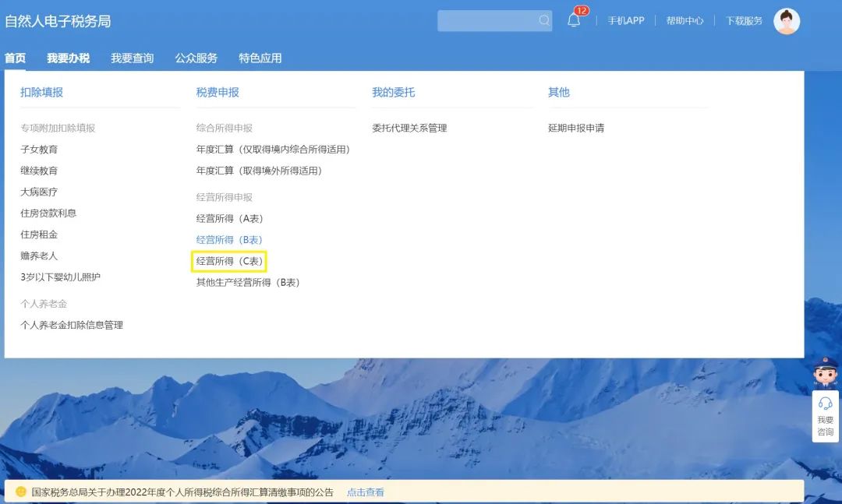Screen dimensions: 842x504
Task: Select 3岁以下婴幼儿照护 entry
Action: (x=60, y=277)
